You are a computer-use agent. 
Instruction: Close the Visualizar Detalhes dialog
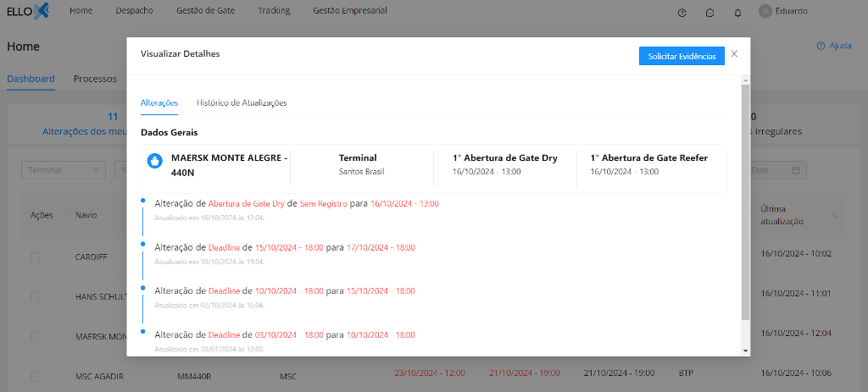point(734,53)
